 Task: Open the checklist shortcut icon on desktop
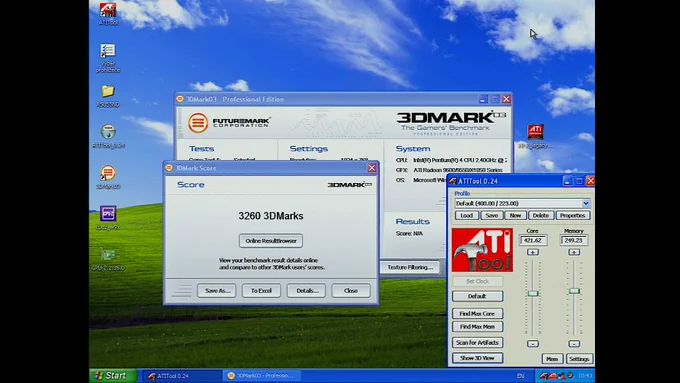click(x=108, y=58)
